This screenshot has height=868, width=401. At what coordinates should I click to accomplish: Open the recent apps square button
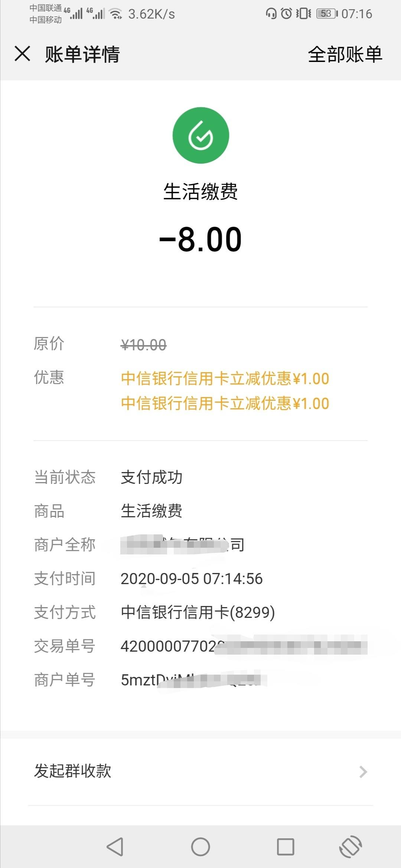coord(286,847)
